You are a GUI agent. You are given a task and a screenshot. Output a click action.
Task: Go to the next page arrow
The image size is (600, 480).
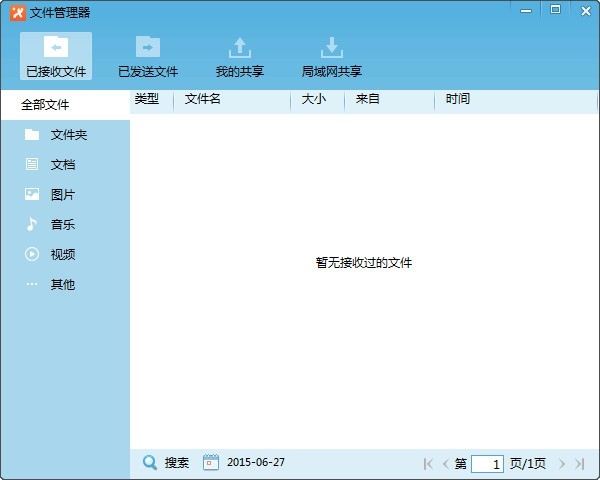point(562,464)
